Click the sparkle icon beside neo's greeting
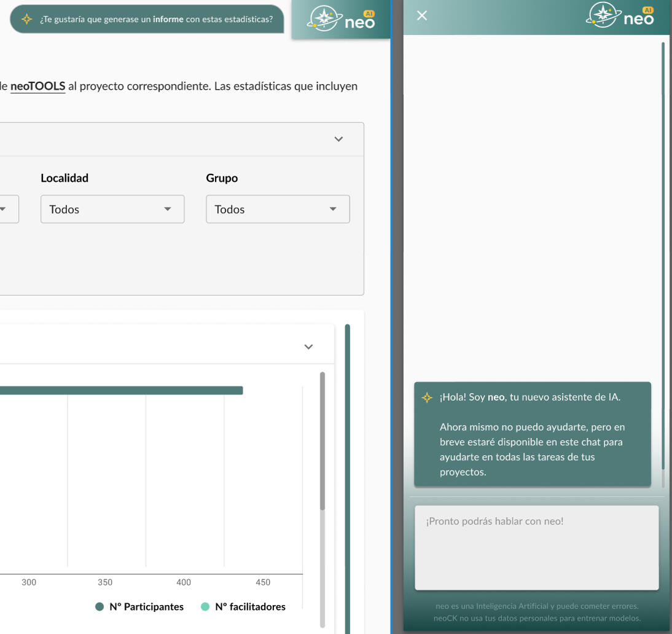Screen dimensions: 672x634 tap(427, 397)
